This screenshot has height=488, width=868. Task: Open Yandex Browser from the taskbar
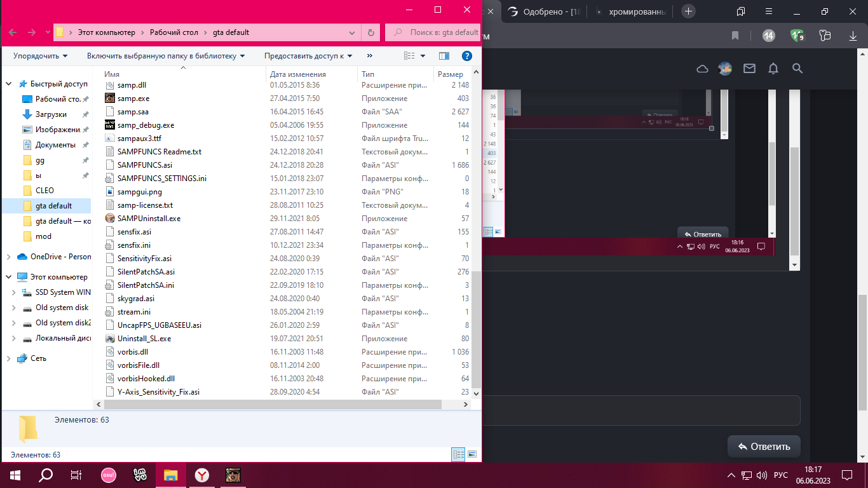point(201,475)
